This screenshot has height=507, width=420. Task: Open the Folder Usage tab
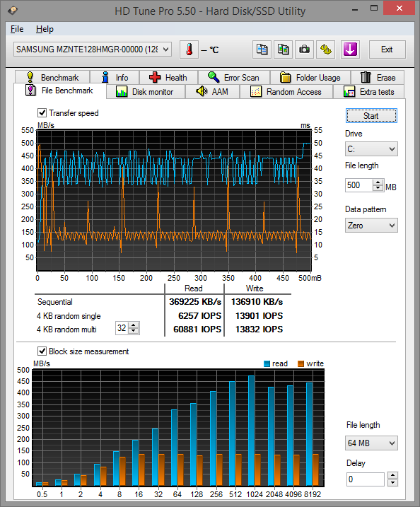[x=310, y=78]
